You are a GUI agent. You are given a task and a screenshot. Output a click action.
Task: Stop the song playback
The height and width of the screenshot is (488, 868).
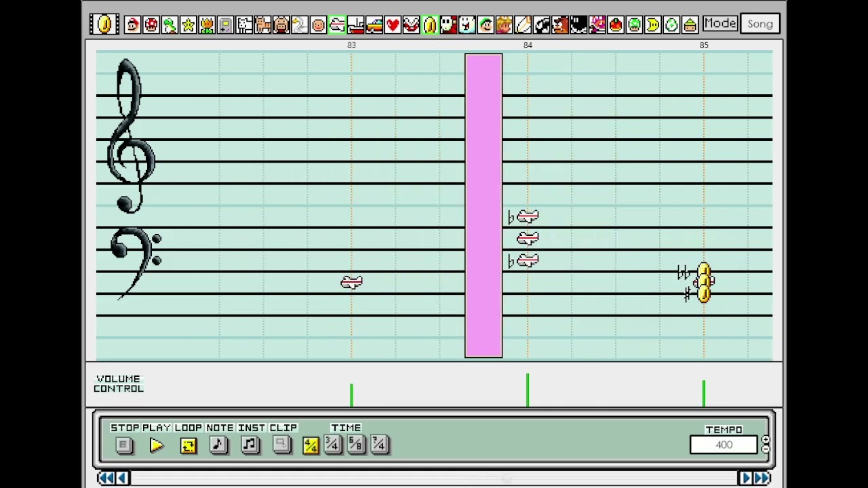[124, 445]
